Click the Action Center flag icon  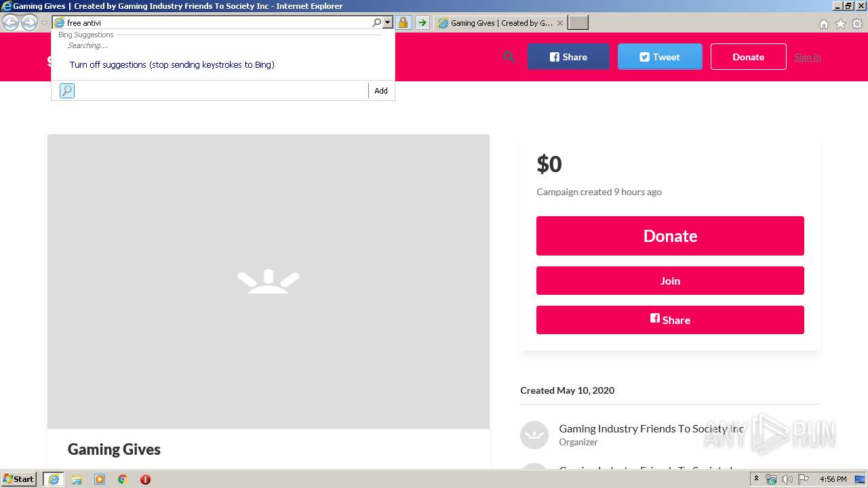(x=804, y=479)
